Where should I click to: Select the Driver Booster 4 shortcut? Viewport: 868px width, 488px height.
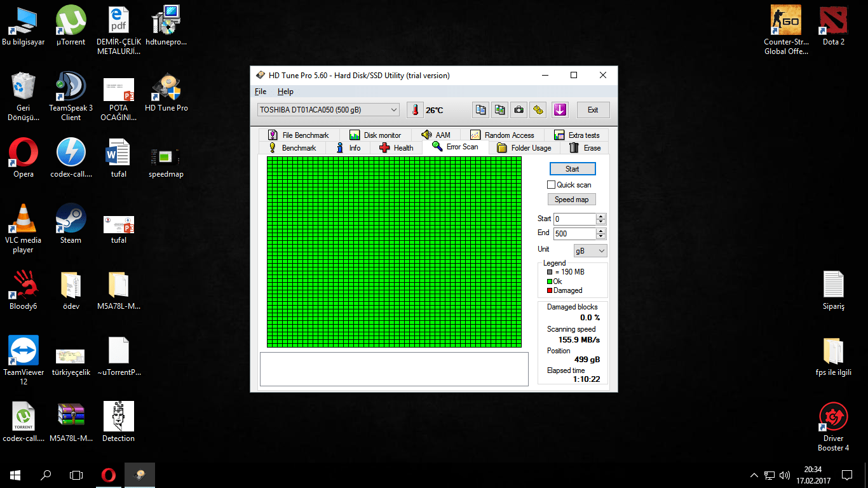834,427
